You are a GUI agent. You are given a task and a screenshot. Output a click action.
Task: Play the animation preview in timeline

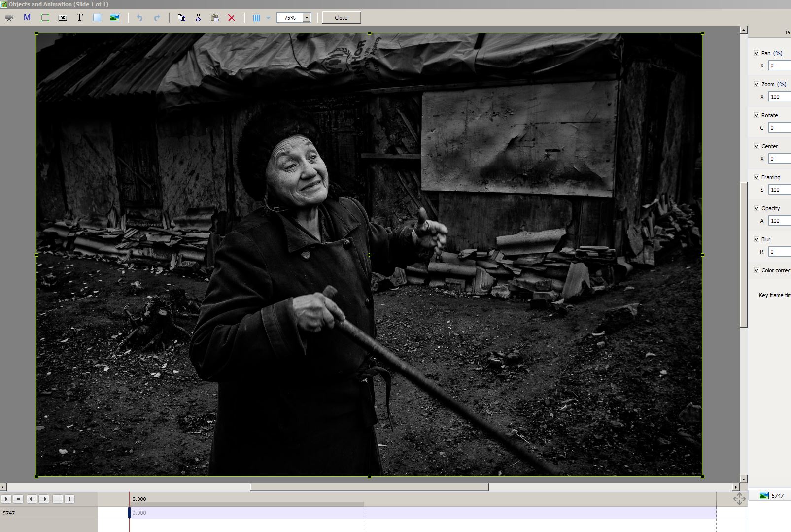click(6, 499)
